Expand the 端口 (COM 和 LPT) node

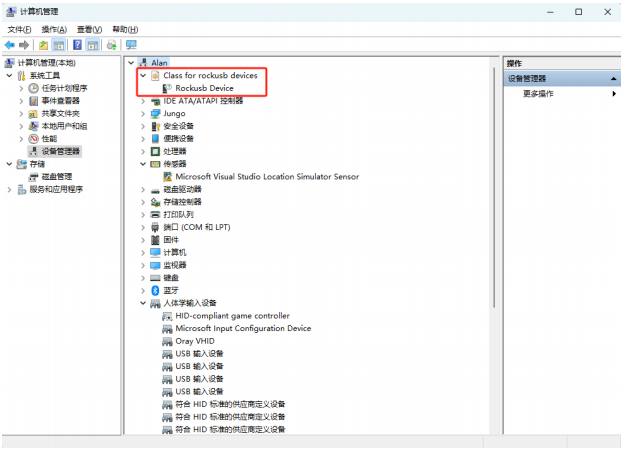point(143,227)
